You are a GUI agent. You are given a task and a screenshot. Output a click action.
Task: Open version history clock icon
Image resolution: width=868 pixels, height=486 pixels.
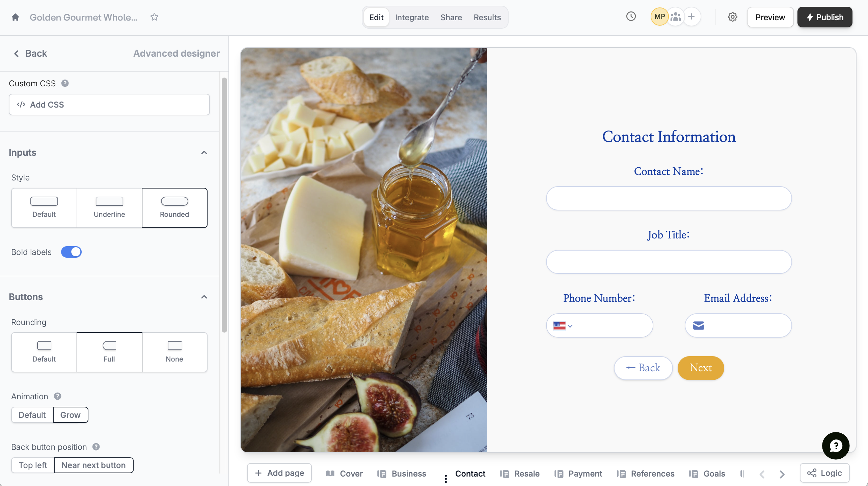tap(631, 17)
